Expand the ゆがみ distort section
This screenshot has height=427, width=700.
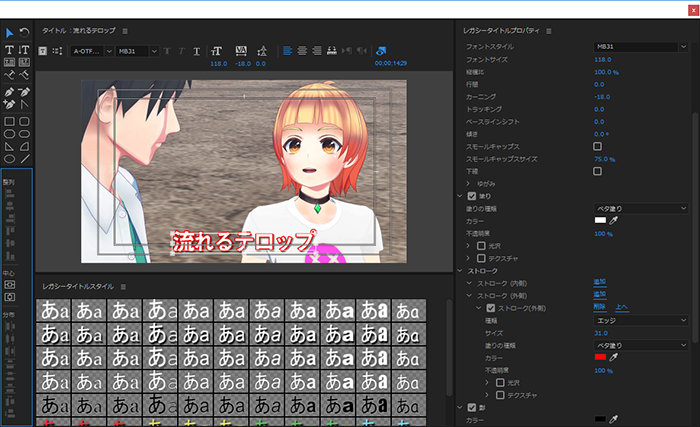click(x=468, y=184)
